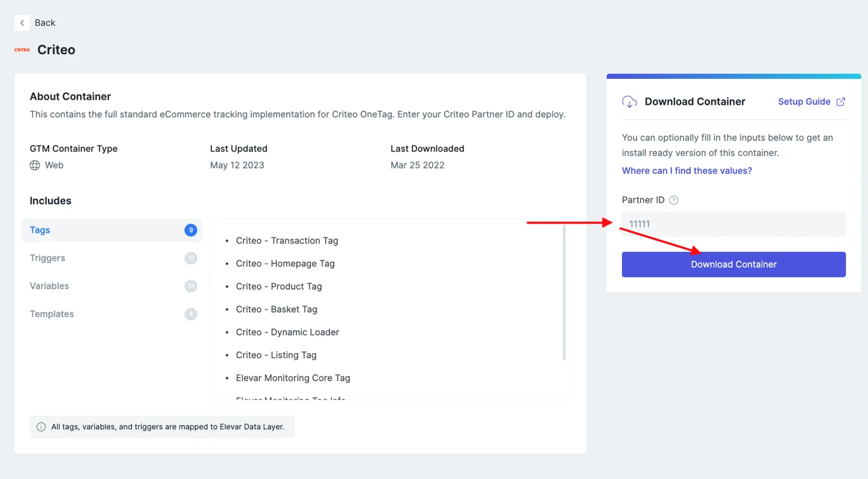Click the Web globe icon

[x=35, y=165]
